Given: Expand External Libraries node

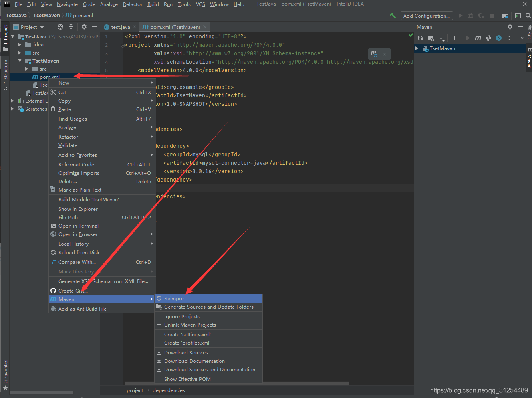Looking at the screenshot, I should point(12,101).
